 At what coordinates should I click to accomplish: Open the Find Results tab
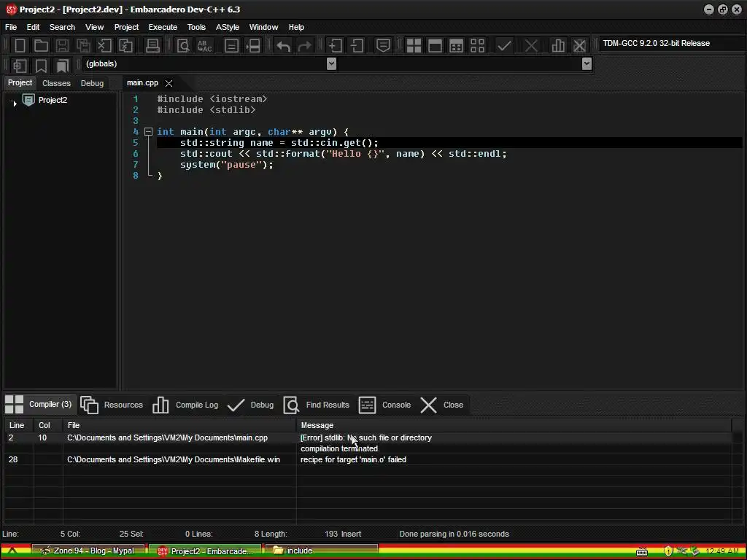317,405
